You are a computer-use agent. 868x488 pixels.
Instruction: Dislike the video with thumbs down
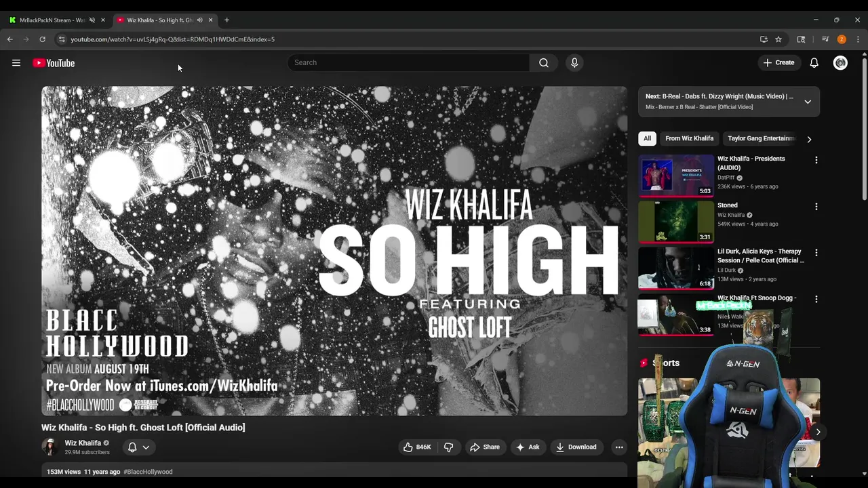[x=448, y=447]
